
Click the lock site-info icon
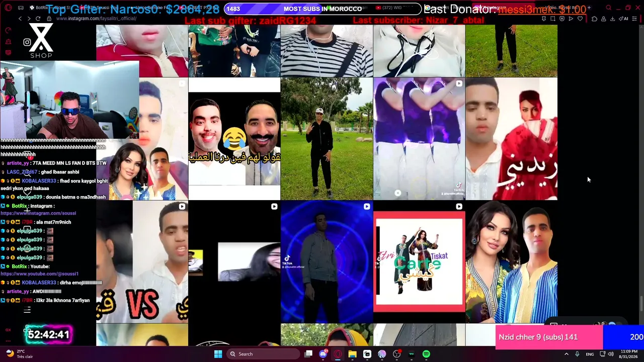coord(49,19)
